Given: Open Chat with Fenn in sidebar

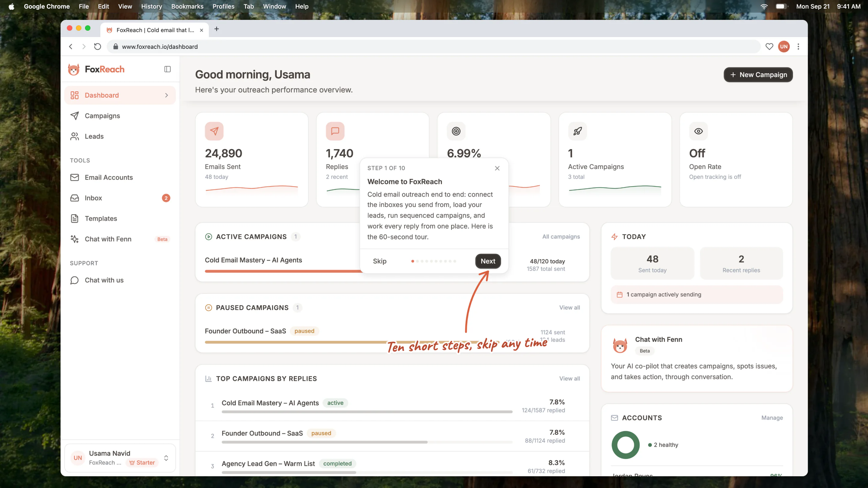Looking at the screenshot, I should pyautogui.click(x=120, y=239).
